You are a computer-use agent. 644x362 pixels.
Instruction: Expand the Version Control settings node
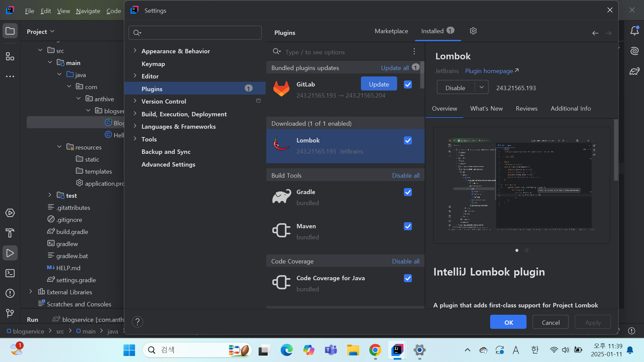click(x=135, y=101)
